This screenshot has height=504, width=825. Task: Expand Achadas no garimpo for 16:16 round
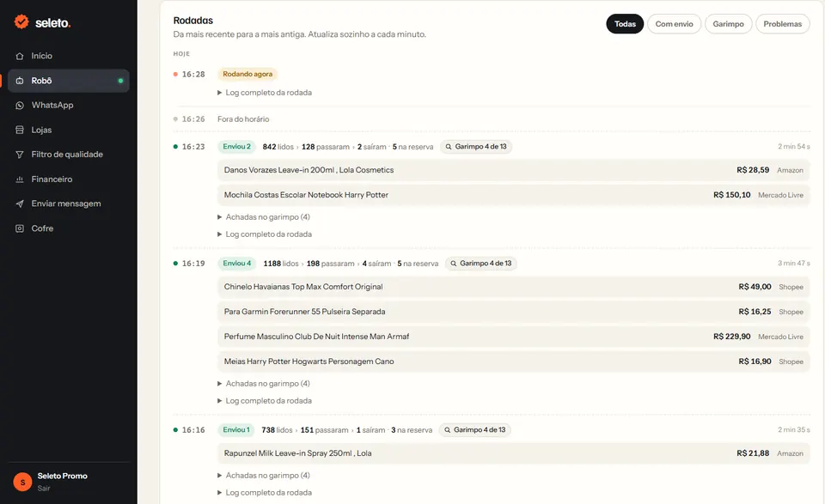pos(264,476)
